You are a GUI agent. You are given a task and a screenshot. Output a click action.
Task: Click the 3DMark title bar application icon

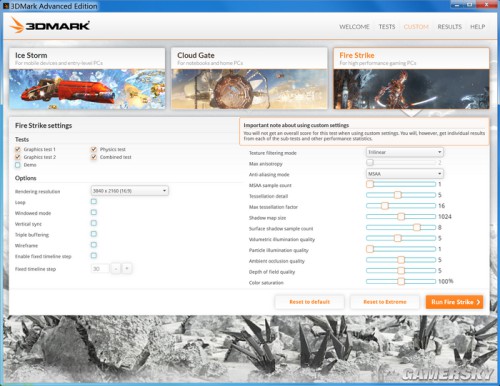[x=6, y=6]
